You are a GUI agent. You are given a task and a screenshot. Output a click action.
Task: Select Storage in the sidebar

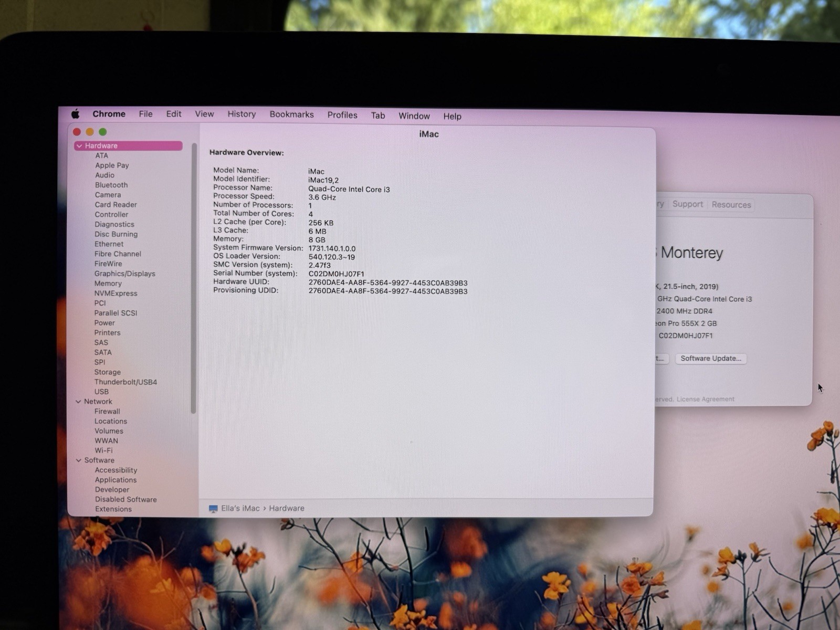(107, 372)
